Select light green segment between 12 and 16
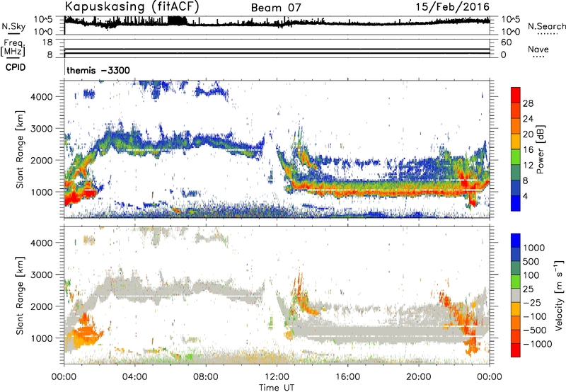Image resolution: width=566 pixels, height=392 pixels. 516,157
